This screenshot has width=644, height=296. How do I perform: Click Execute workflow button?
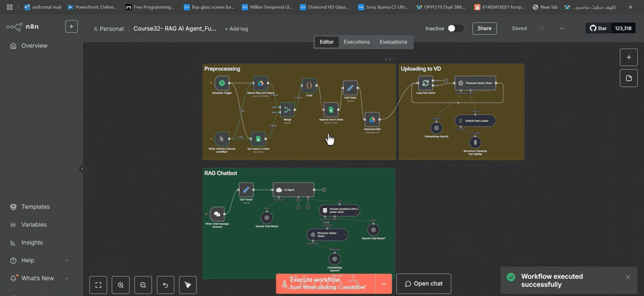click(x=325, y=284)
